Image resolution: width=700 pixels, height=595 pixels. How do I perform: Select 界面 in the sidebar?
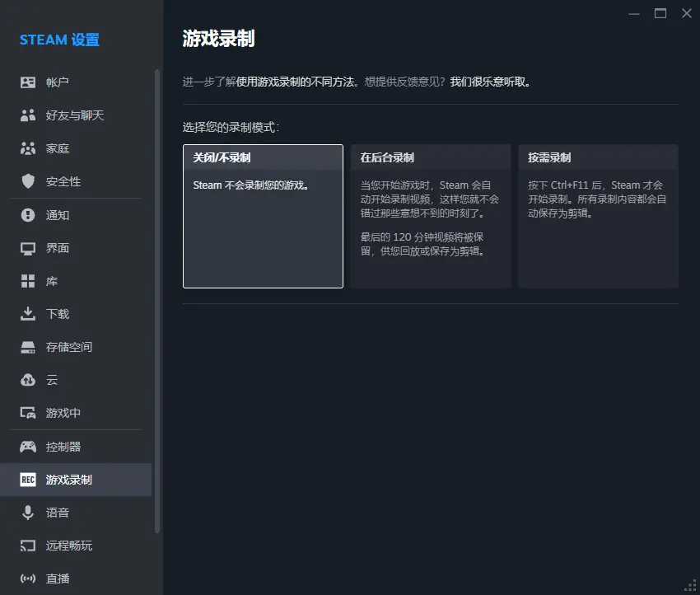(76, 248)
